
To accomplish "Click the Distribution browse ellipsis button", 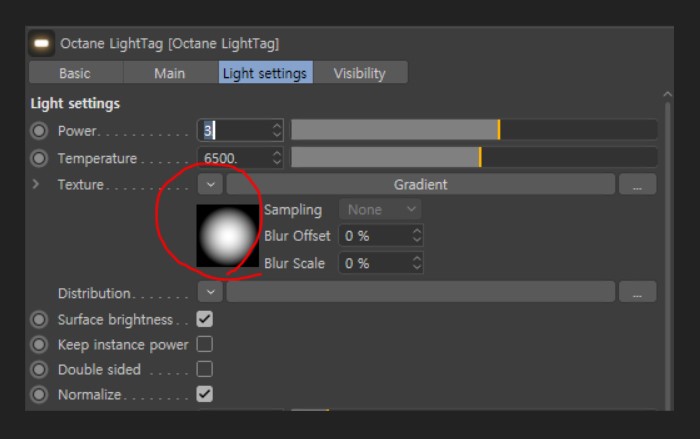I will point(638,292).
